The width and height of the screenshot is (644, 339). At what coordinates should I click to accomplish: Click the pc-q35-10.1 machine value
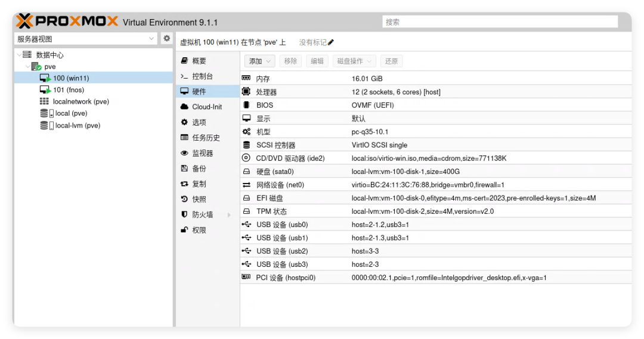(370, 132)
